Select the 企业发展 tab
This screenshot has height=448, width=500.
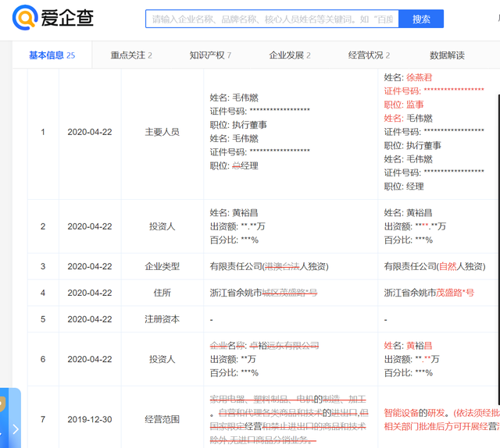click(290, 55)
